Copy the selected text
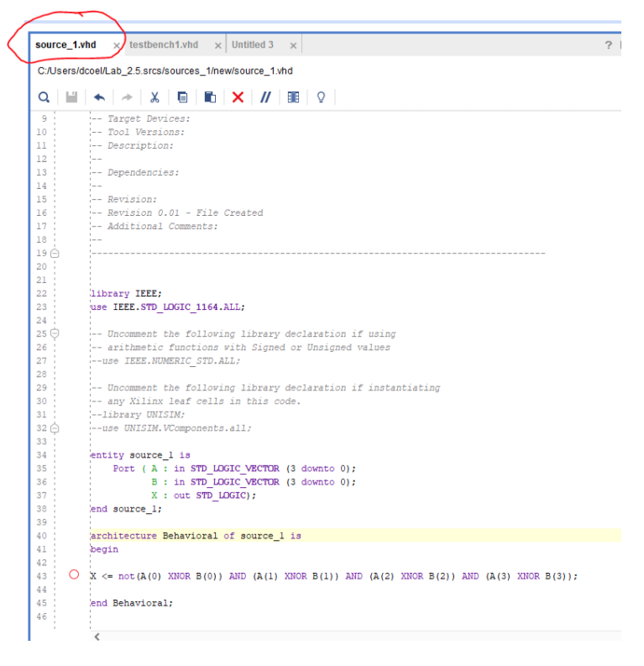 [x=182, y=97]
